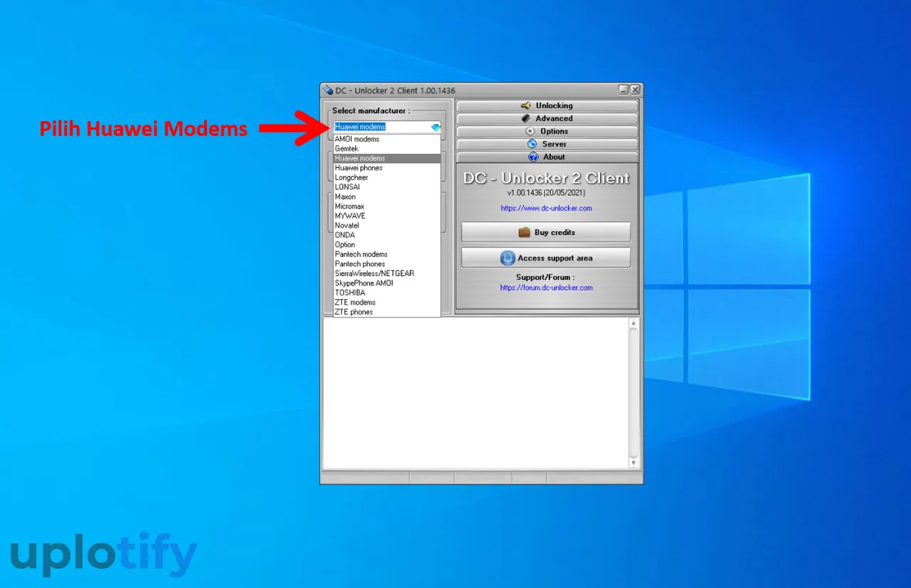Open the Unlocking section tab
The image size is (911, 588).
(547, 106)
